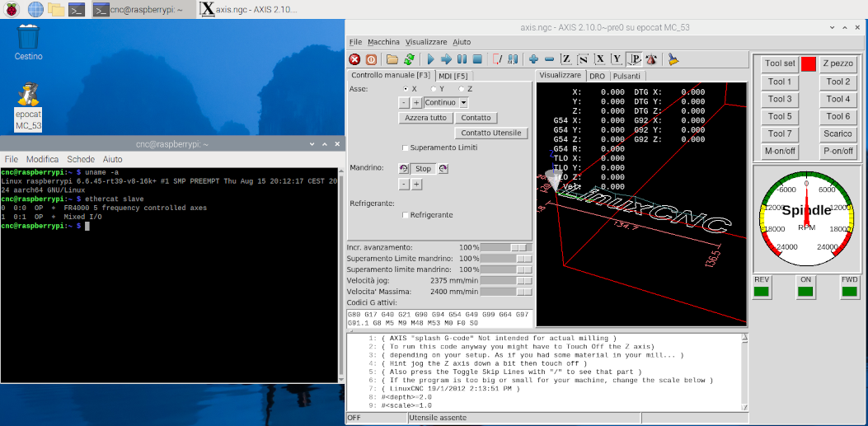Launch terminal from taskbar launcher icon
868x426 pixels.
77,9
